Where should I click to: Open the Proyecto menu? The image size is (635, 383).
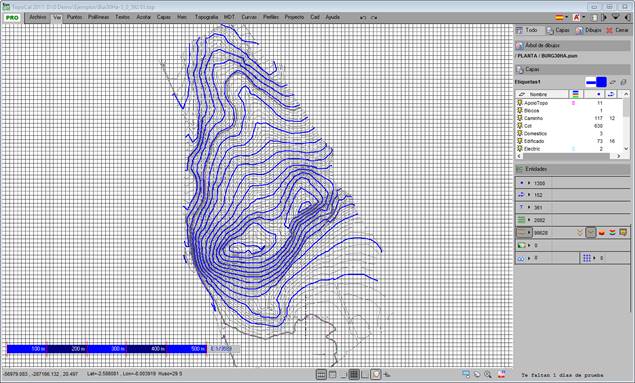[x=294, y=17]
